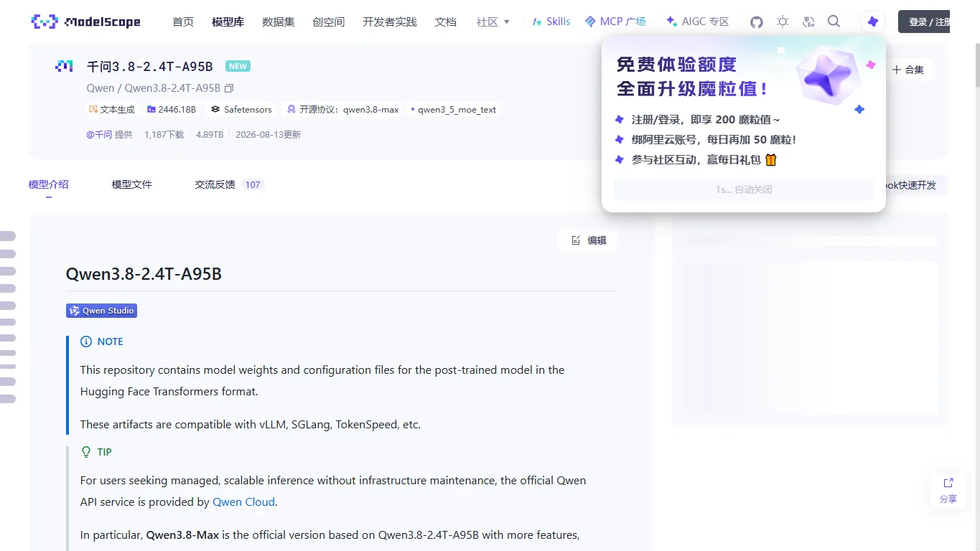This screenshot has width=980, height=551.
Task: Expand the 社区 dropdown menu
Action: (x=493, y=22)
